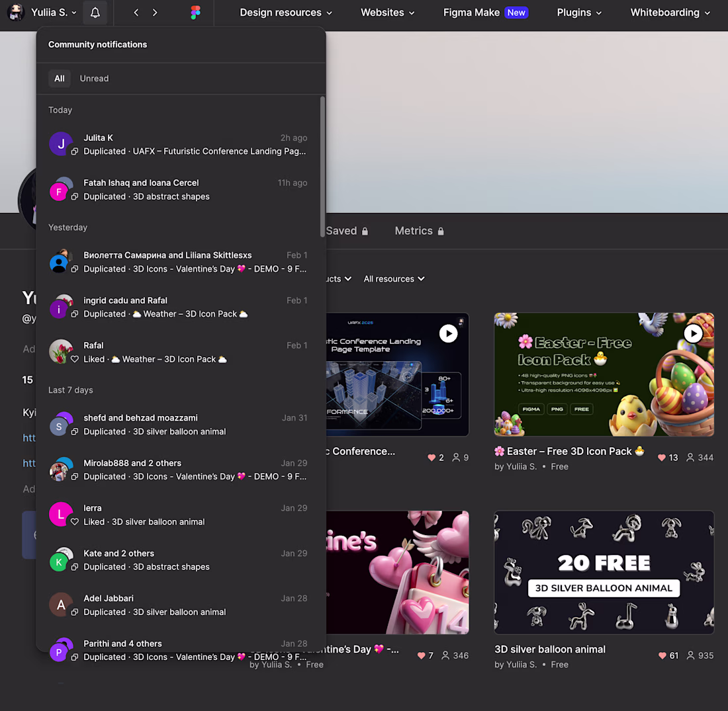Expand the Plugins dropdown menu
This screenshot has width=728, height=711.
[579, 13]
